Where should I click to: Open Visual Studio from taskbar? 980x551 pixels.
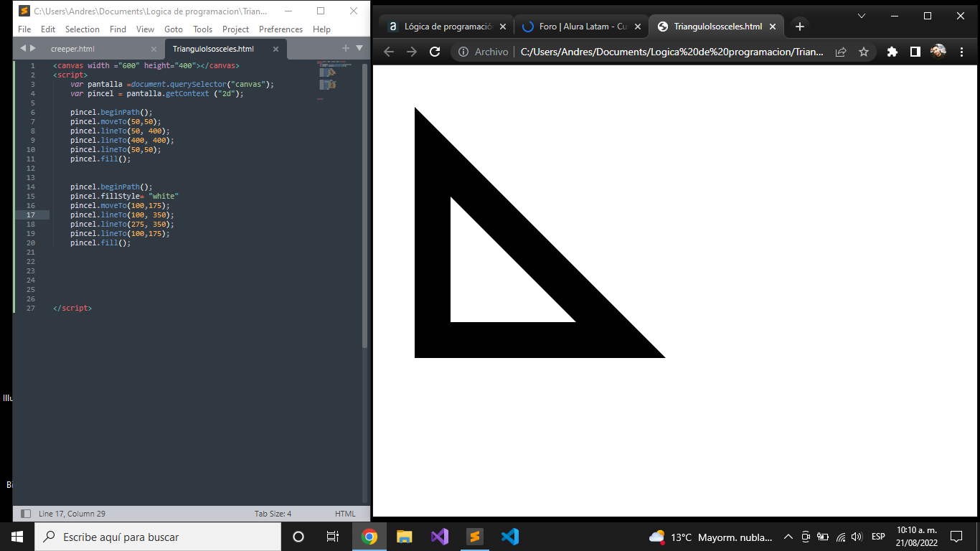point(440,537)
